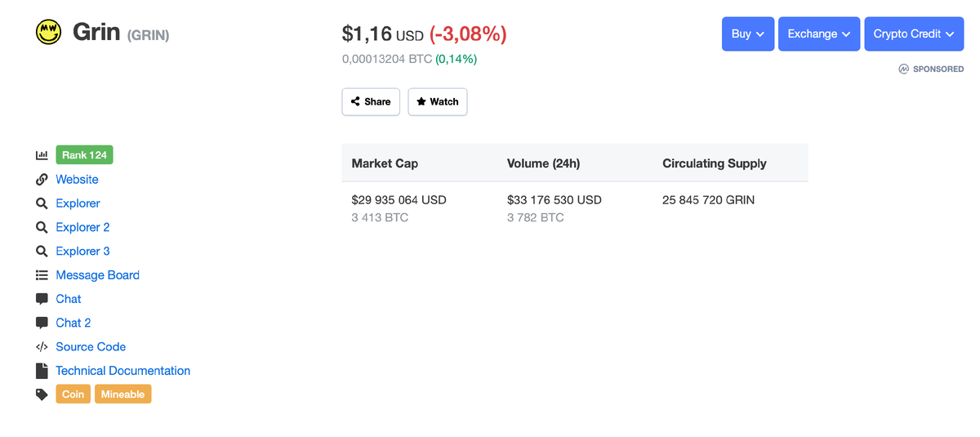Toggle Watch star for Grin
Image resolution: width=980 pixels, height=437 pixels.
pyautogui.click(x=437, y=102)
